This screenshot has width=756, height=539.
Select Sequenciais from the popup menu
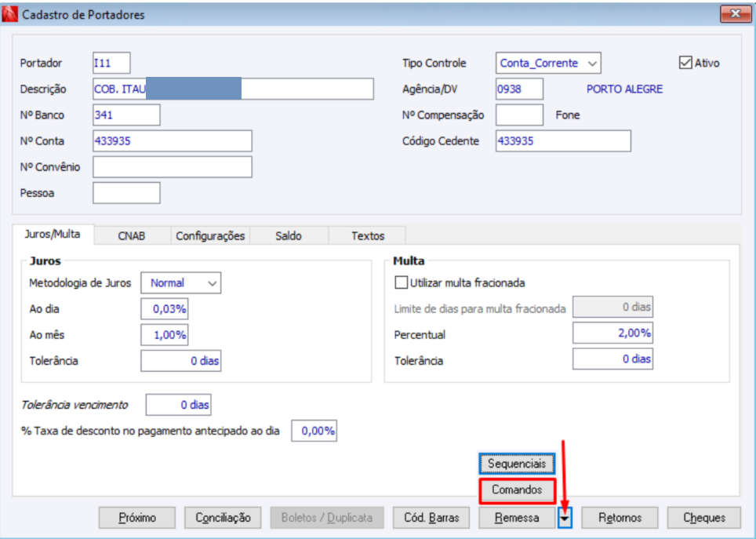click(x=517, y=464)
